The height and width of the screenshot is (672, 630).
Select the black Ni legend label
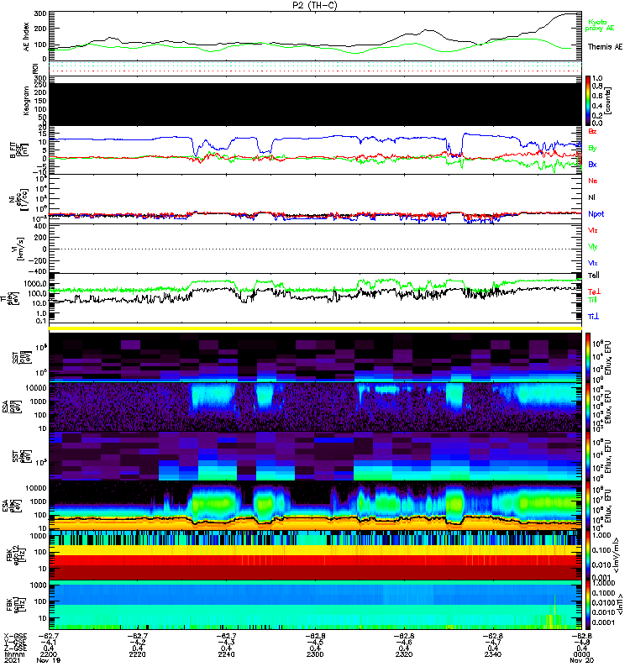pyautogui.click(x=591, y=197)
